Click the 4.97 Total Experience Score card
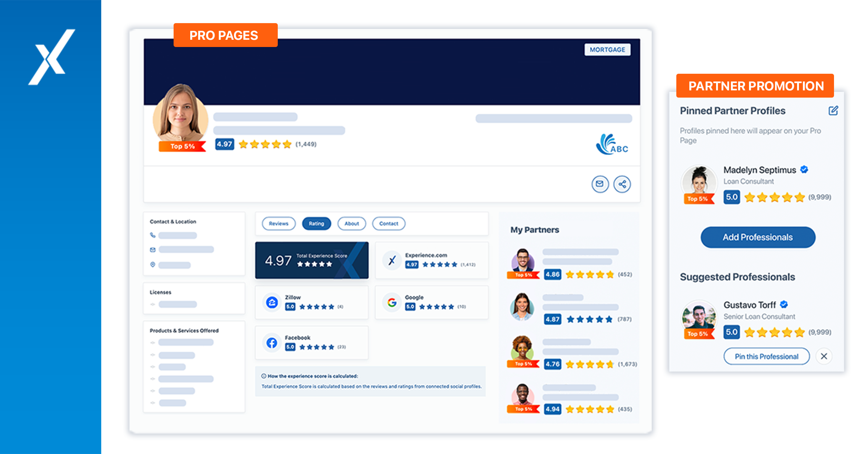 point(312,260)
